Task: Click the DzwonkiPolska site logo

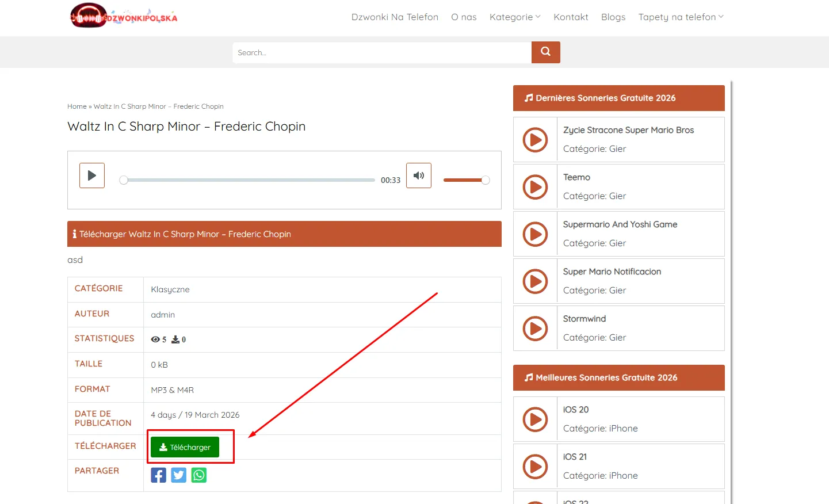Action: [123, 16]
